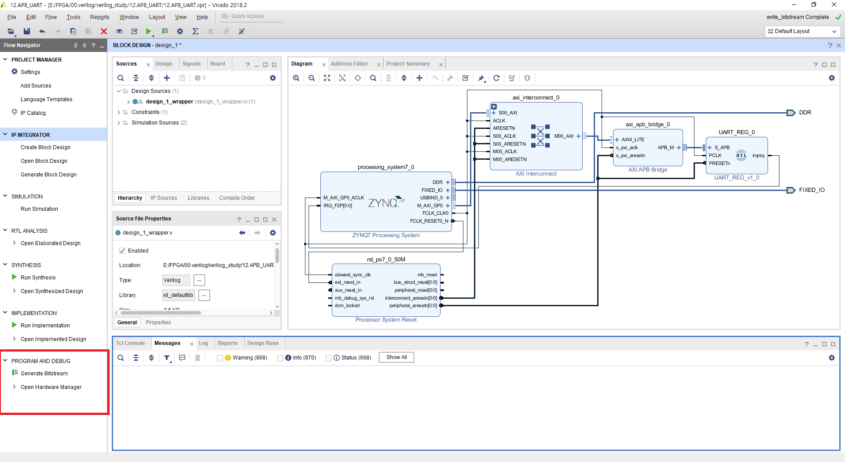Open the Default Layout dropdown
This screenshot has width=845, height=462.
pos(801,31)
